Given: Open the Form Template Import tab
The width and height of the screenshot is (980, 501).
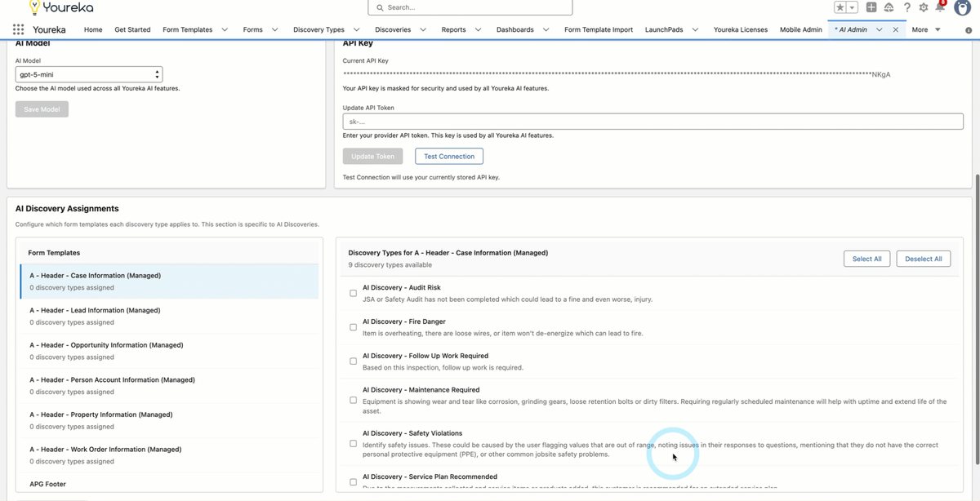Looking at the screenshot, I should (599, 29).
